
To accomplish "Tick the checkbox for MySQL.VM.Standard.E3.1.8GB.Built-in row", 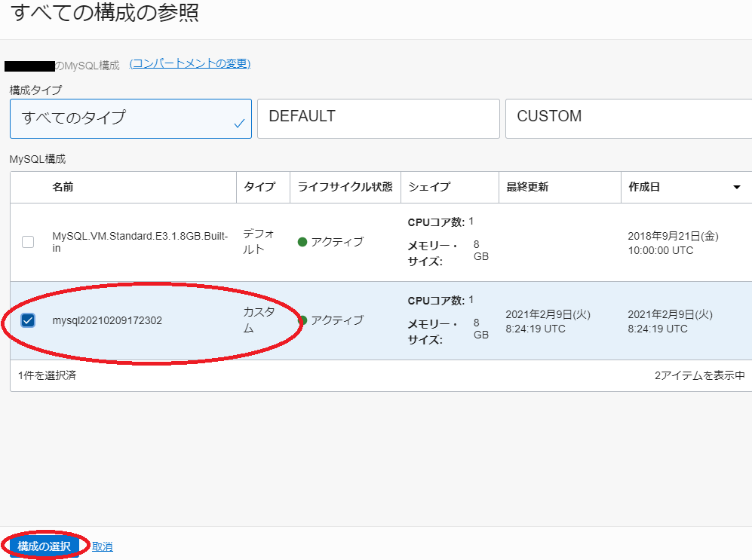I will pyautogui.click(x=28, y=242).
